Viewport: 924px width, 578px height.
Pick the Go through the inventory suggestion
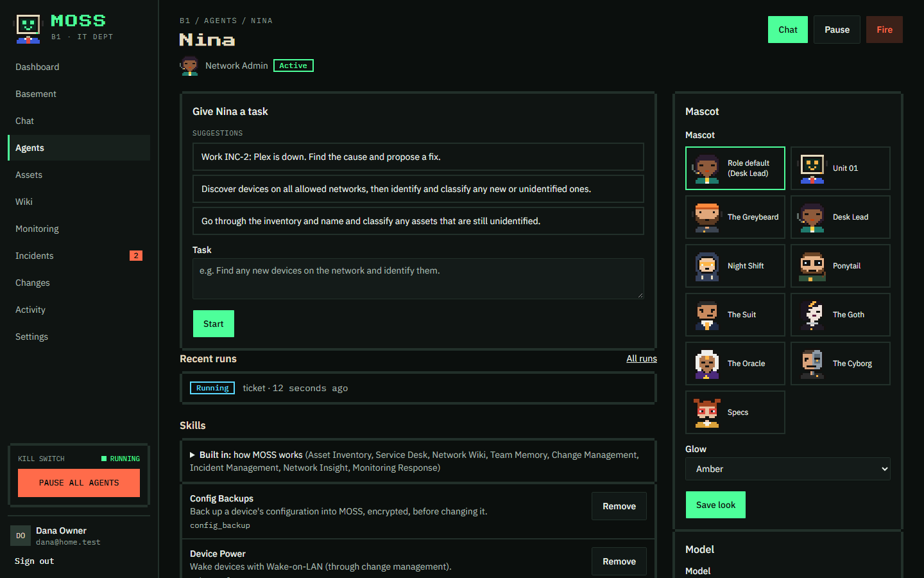pos(418,221)
